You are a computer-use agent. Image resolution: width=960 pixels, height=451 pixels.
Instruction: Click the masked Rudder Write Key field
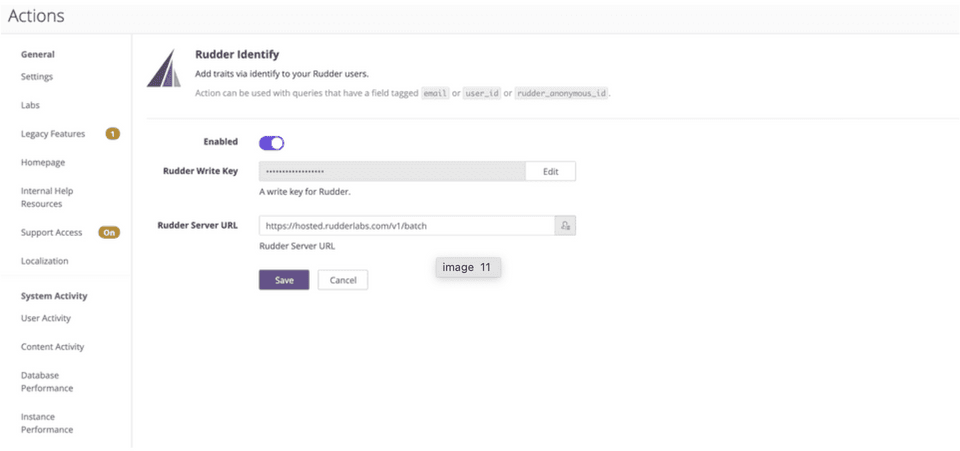click(x=392, y=171)
